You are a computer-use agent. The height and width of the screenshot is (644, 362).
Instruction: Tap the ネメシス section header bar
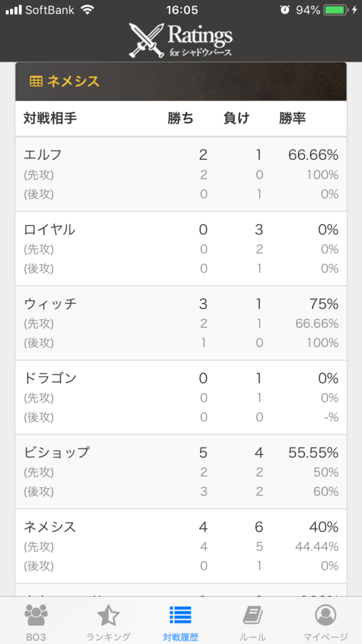click(181, 81)
